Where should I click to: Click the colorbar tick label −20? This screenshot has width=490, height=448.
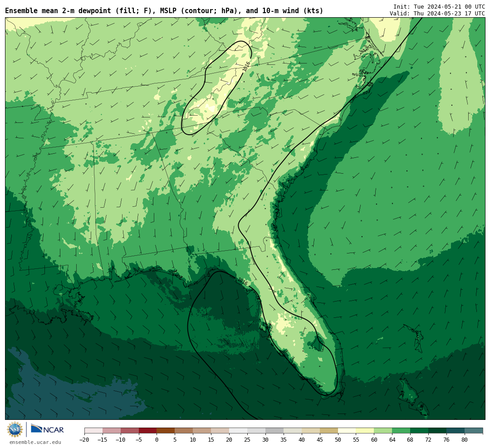pos(84,440)
